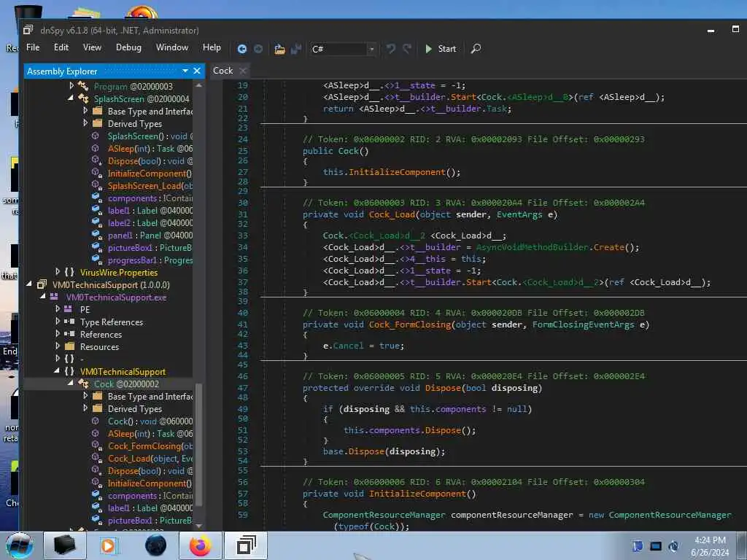747x560 pixels.
Task: Click the Assembly Explorer vertical scrollbar
Action: (198, 446)
